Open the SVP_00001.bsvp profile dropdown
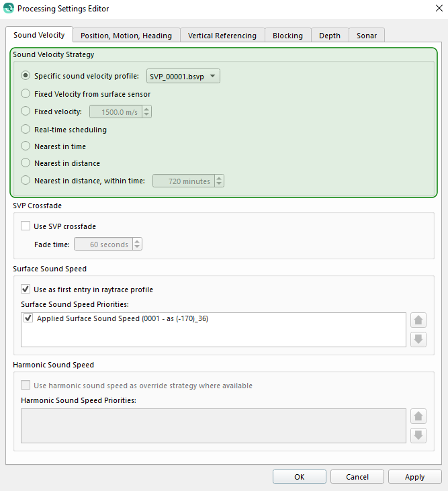The width and height of the screenshot is (448, 491). click(x=183, y=77)
